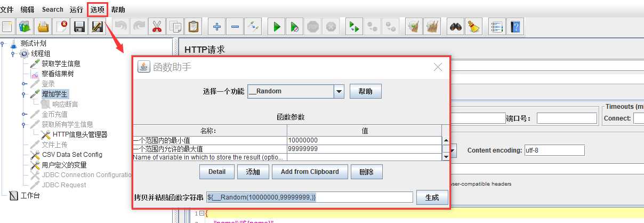Collapse the 测试计划 tree node
Image resolution: width=644 pixels, height=223 pixels.
pos(3,43)
